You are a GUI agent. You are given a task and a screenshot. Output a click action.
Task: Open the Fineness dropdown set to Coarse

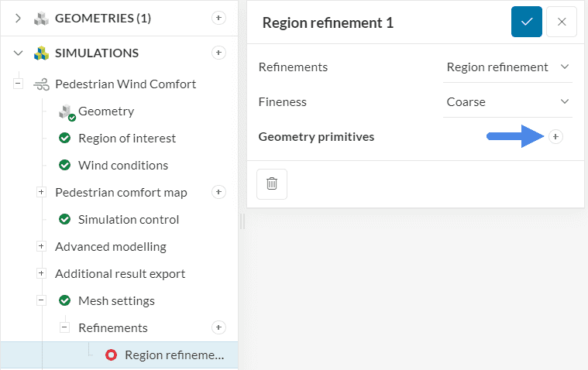(507, 102)
